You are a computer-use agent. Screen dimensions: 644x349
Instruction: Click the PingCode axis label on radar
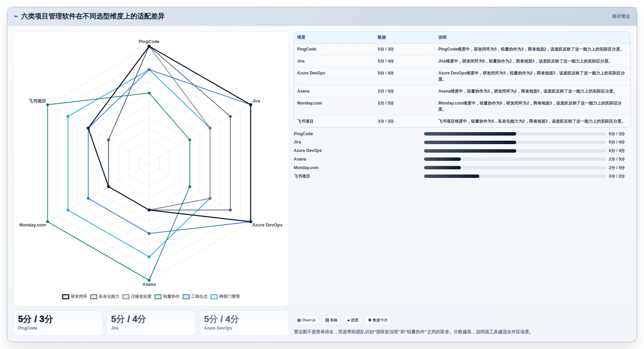coord(149,42)
